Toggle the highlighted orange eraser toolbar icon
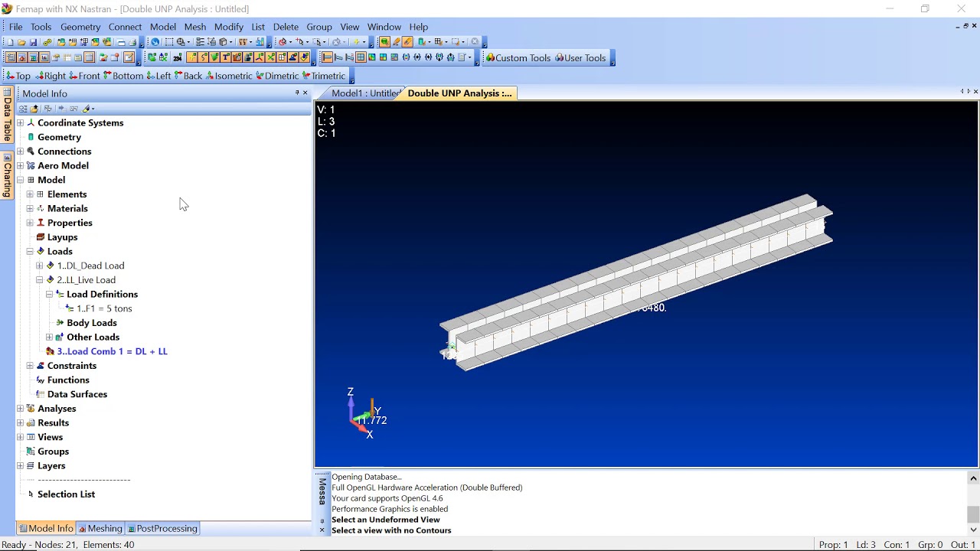 407,42
